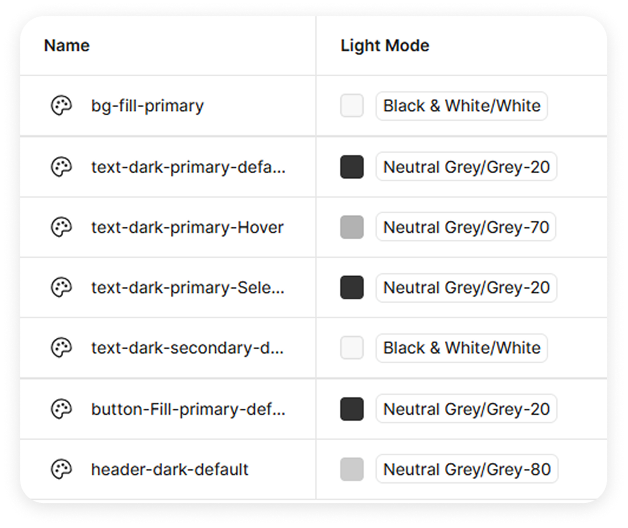Open the Neutral Grey/Grey-70 alias chip

pyautogui.click(x=466, y=227)
